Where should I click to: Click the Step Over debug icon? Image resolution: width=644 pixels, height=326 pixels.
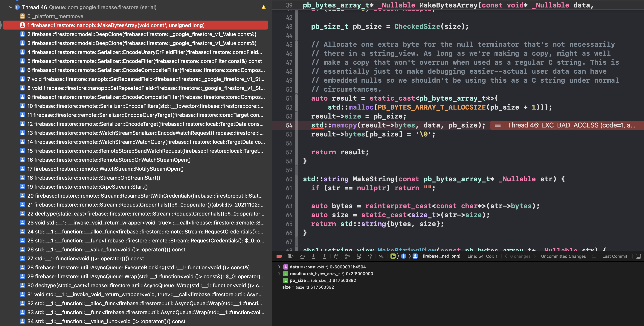(302, 256)
